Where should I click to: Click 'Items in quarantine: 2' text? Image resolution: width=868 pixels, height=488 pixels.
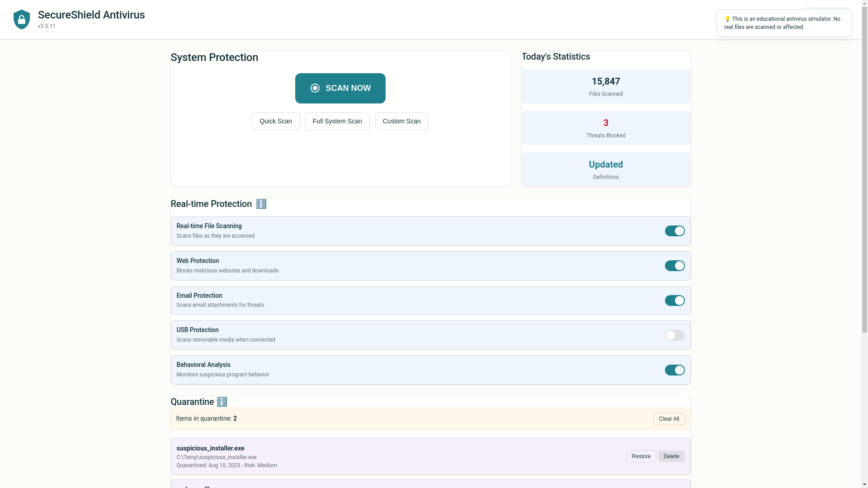click(x=207, y=418)
